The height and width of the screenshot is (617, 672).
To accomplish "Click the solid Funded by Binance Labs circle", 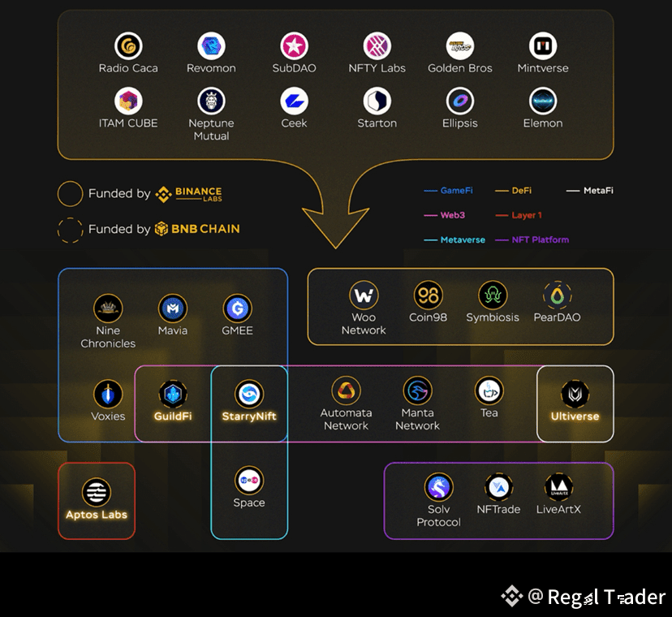I will (70, 193).
